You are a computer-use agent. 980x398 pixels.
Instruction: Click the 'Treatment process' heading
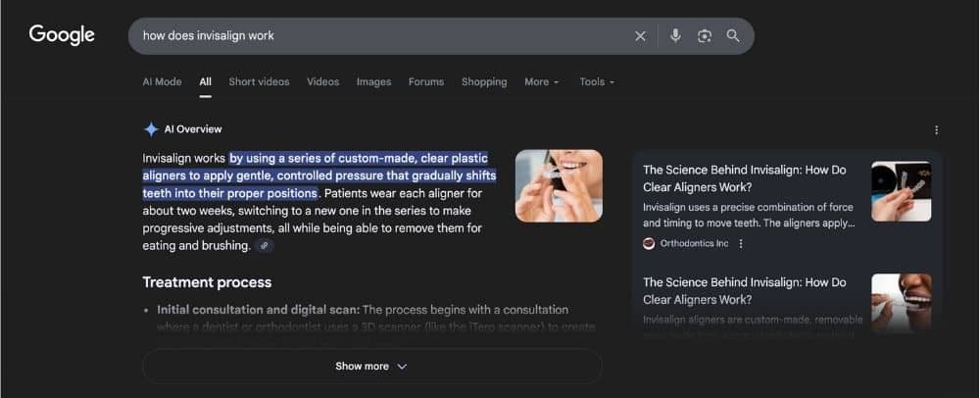coord(207,282)
